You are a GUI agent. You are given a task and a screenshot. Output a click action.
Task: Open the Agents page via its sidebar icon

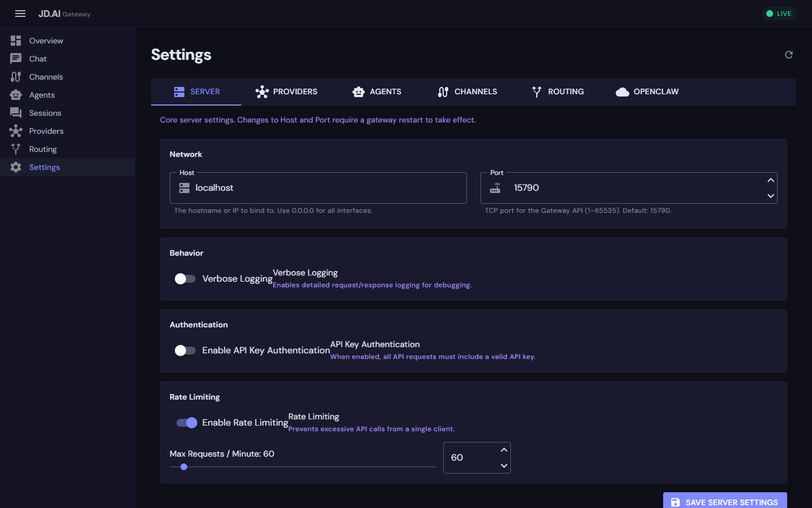[16, 95]
